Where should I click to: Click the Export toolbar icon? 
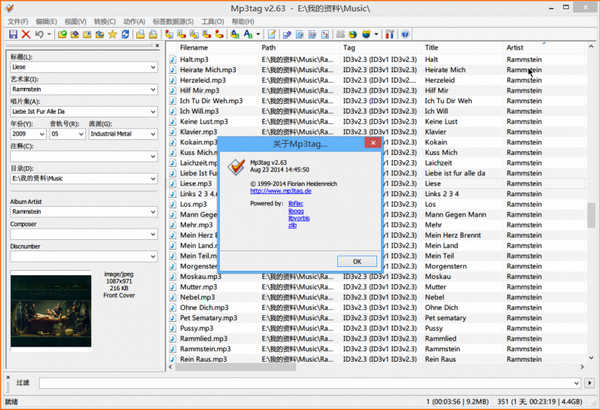tap(287, 34)
